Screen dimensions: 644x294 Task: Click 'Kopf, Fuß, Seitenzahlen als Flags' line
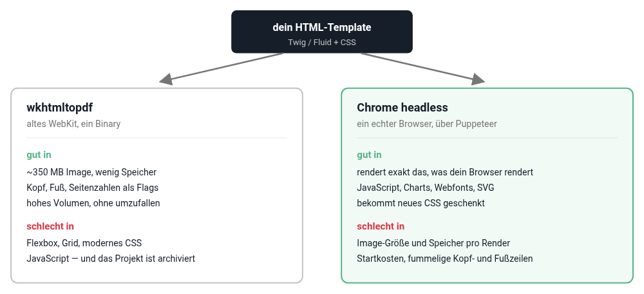tap(92, 188)
